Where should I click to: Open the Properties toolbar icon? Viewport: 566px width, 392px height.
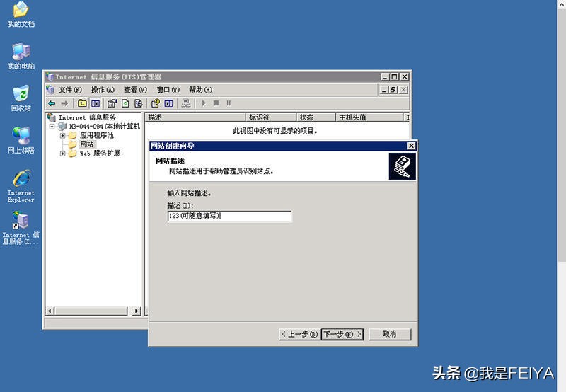pos(112,103)
